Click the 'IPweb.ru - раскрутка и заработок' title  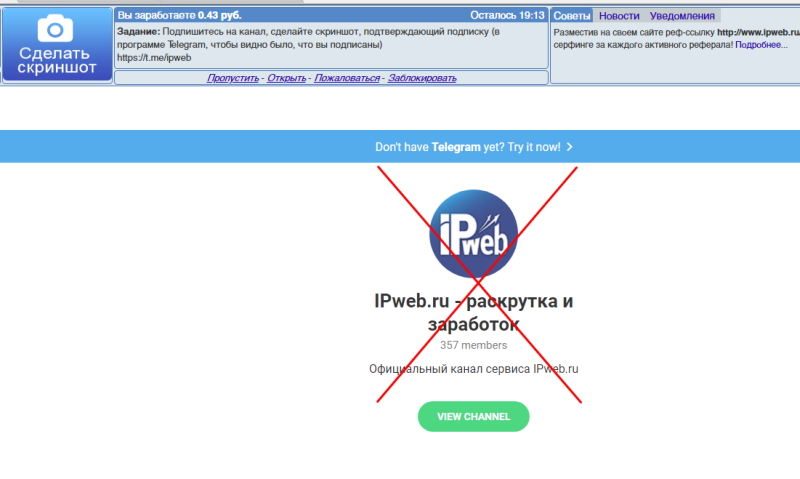[473, 313]
